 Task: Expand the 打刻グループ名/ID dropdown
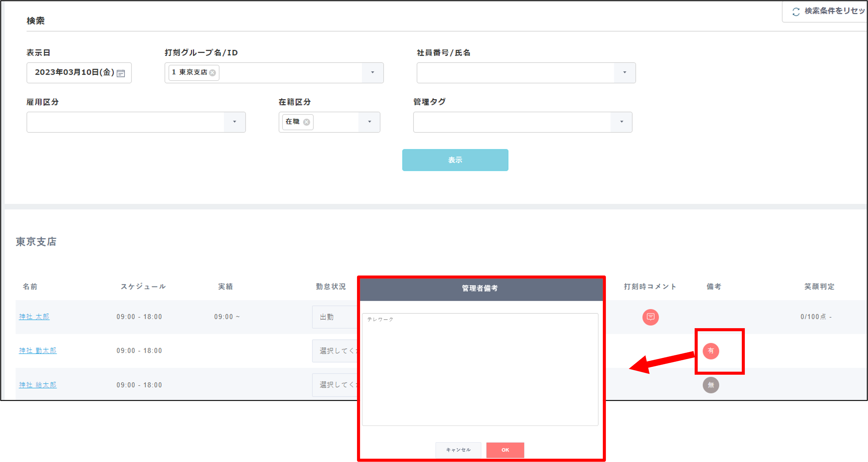coord(372,73)
